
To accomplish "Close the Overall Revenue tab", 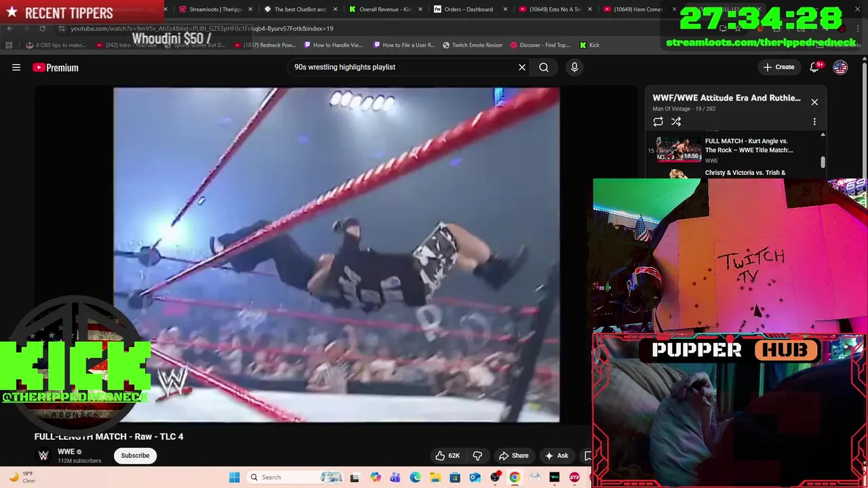I will point(421,9).
